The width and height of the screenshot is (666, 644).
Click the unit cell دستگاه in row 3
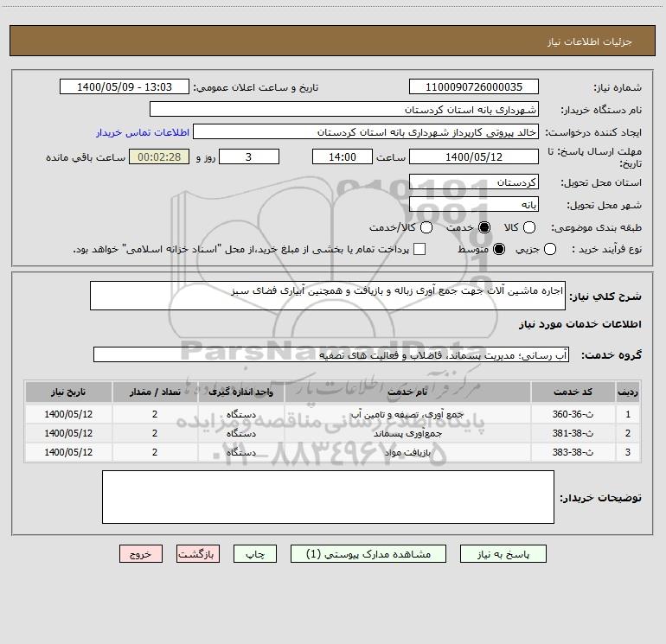click(240, 453)
